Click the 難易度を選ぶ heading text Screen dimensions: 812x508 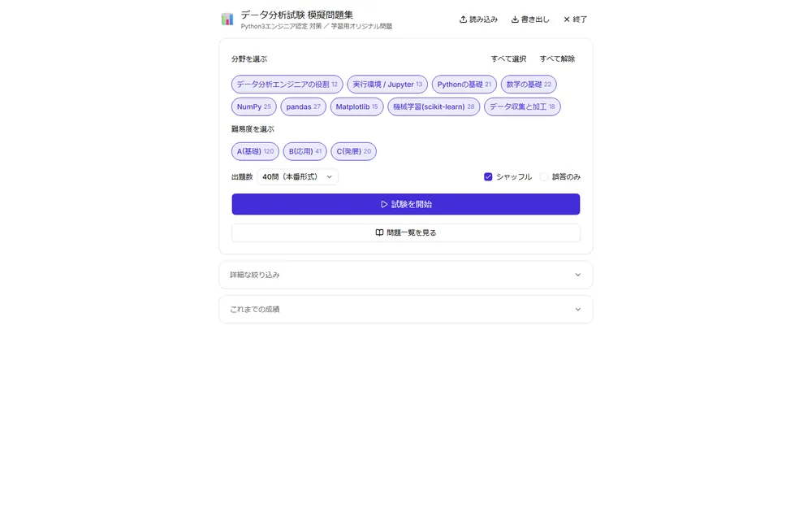(x=253, y=129)
